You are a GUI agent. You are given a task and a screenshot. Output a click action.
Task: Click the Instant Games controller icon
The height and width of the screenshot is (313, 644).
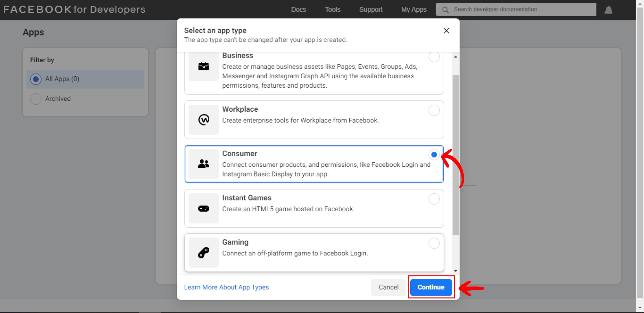(x=203, y=208)
